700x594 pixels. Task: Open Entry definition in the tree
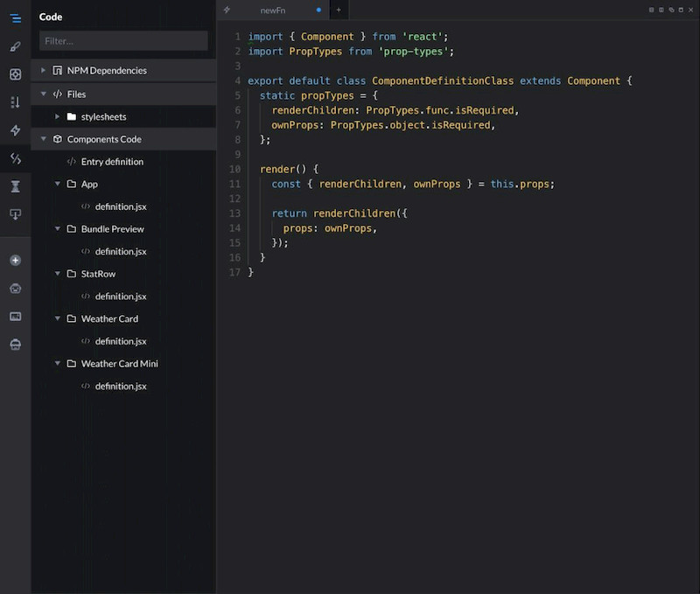pos(112,162)
